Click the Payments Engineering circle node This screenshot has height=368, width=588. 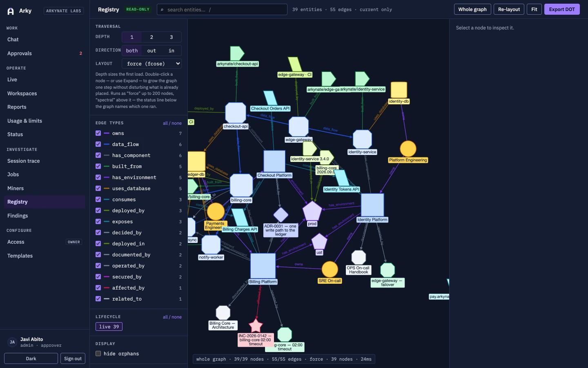coord(216,211)
